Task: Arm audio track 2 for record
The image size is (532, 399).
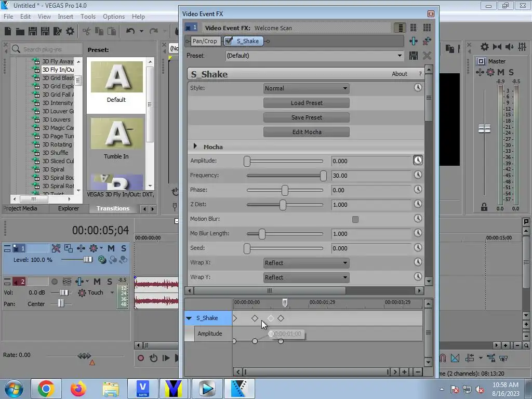Action: 54,281
